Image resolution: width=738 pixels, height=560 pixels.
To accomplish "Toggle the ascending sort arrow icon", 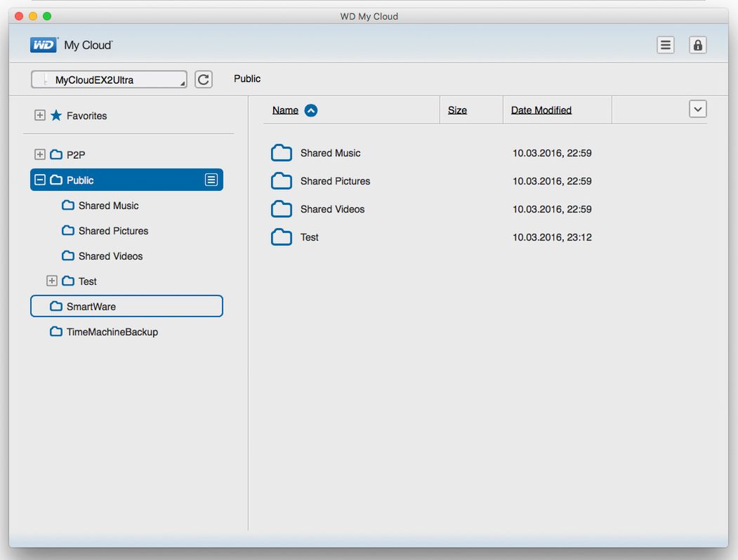I will (x=310, y=110).
